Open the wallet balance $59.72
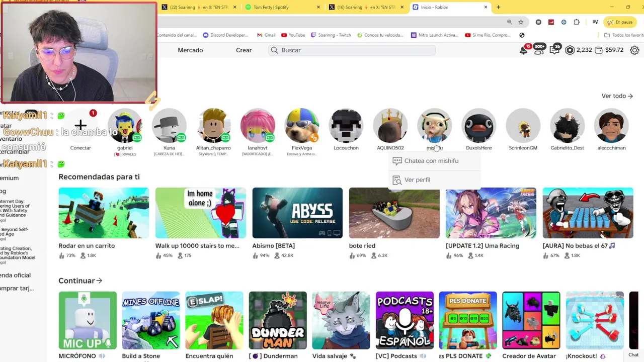Screen dimensions: 644x362 point(609,50)
